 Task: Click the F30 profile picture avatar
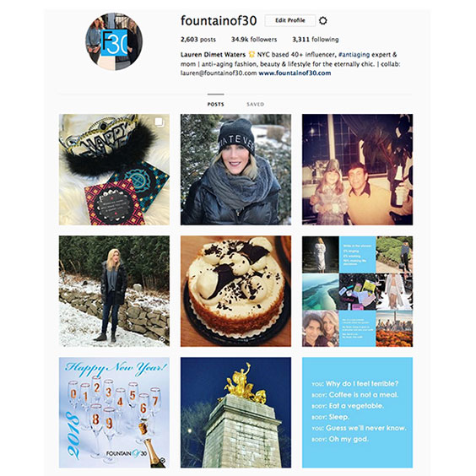pyautogui.click(x=114, y=41)
